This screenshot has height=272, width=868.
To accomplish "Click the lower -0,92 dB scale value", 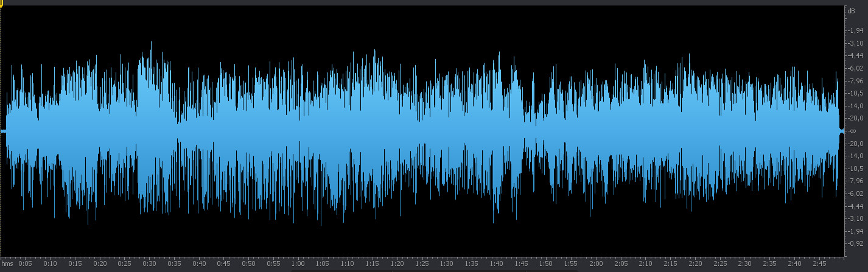I will 856,243.
